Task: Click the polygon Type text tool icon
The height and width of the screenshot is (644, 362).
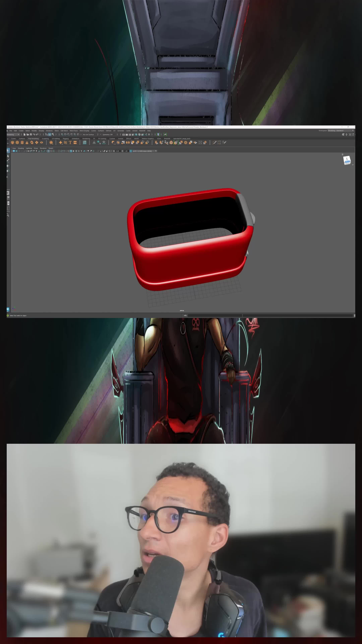Action: [70, 143]
